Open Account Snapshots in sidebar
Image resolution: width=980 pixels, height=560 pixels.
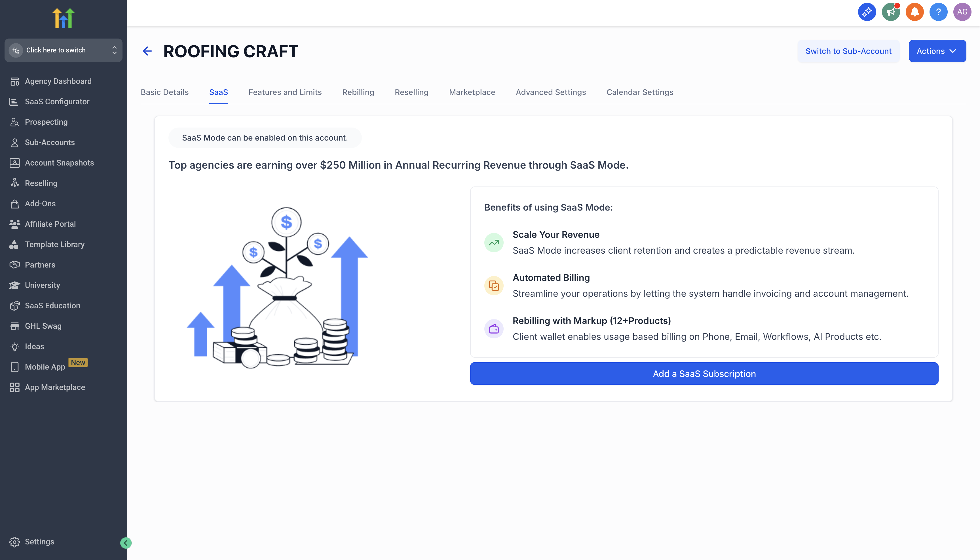coord(59,163)
